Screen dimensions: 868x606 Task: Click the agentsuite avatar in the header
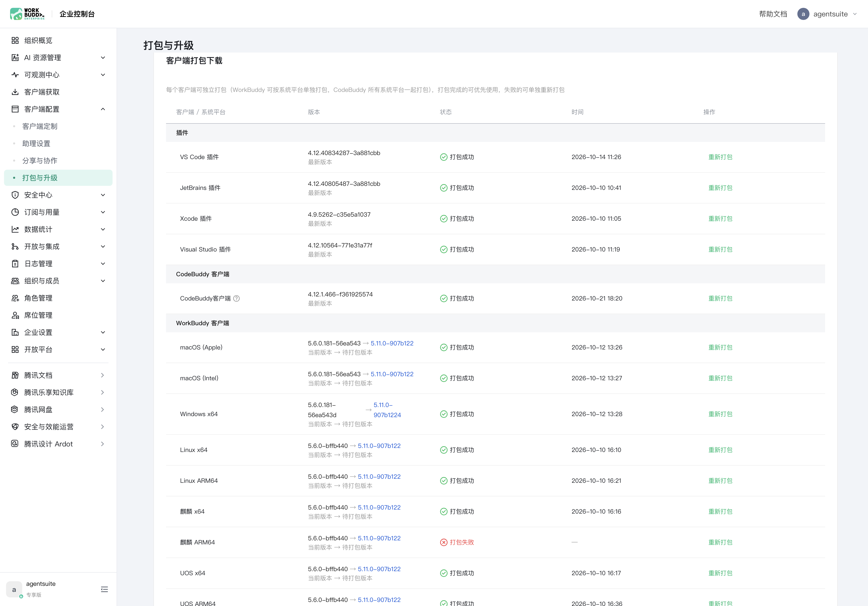pyautogui.click(x=803, y=14)
